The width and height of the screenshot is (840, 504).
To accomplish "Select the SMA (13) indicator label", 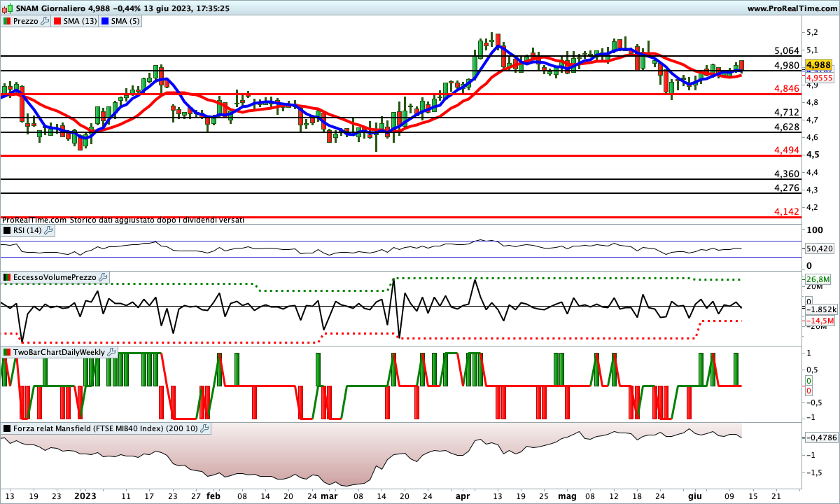I will [80, 21].
